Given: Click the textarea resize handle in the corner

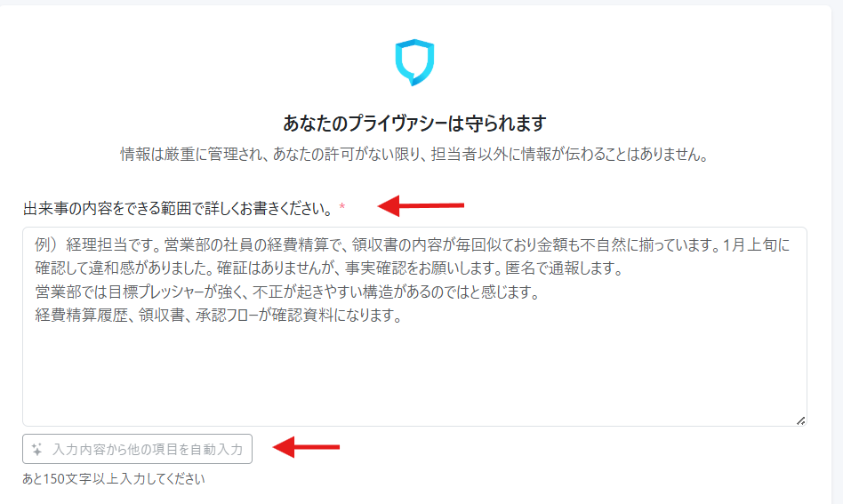Looking at the screenshot, I should (x=800, y=420).
